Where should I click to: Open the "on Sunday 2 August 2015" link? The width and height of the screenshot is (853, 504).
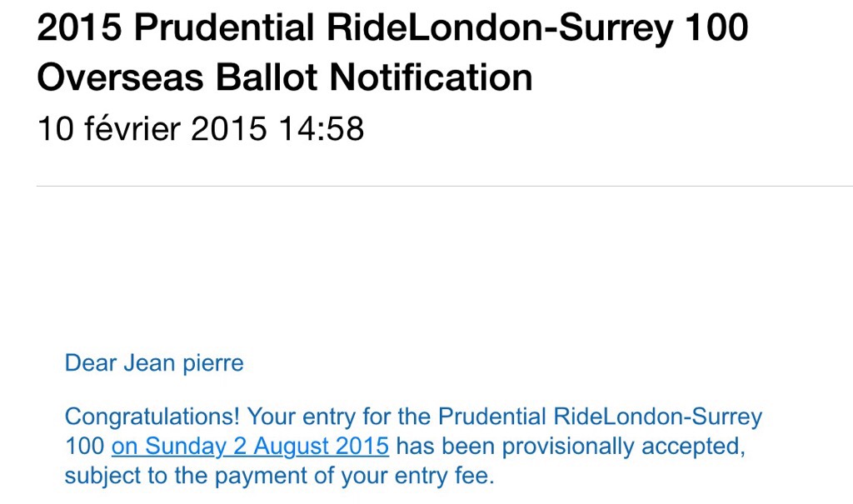250,447
